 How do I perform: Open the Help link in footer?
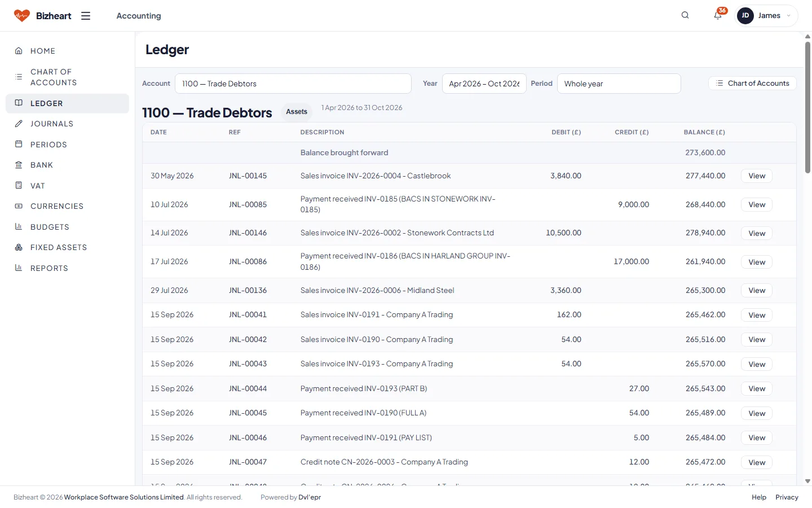click(x=759, y=497)
